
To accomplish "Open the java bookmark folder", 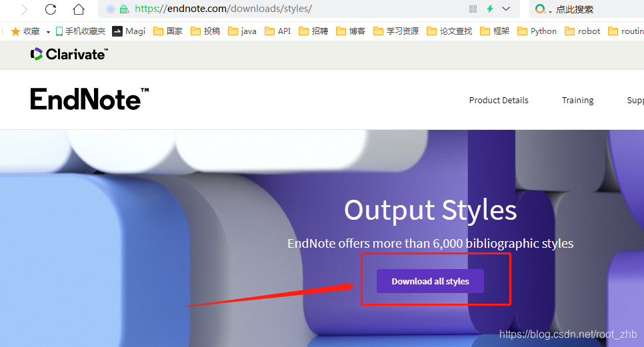I will (x=242, y=31).
